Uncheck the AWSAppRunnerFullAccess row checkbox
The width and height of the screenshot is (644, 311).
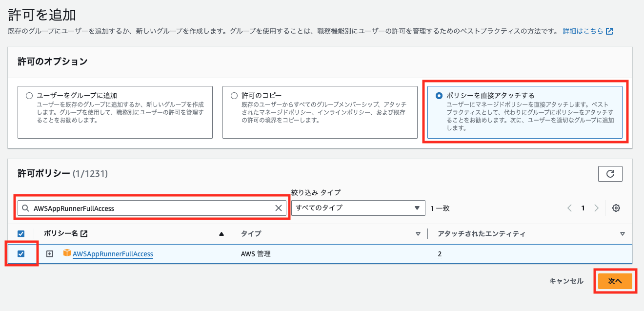pyautogui.click(x=21, y=254)
